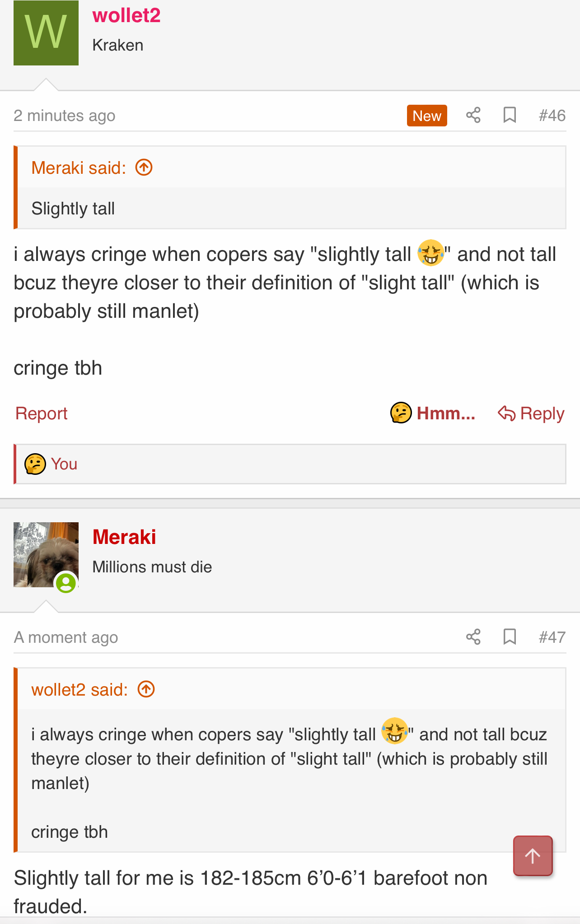View who reacted: You
Viewport: 580px width, 924px height.
(64, 464)
